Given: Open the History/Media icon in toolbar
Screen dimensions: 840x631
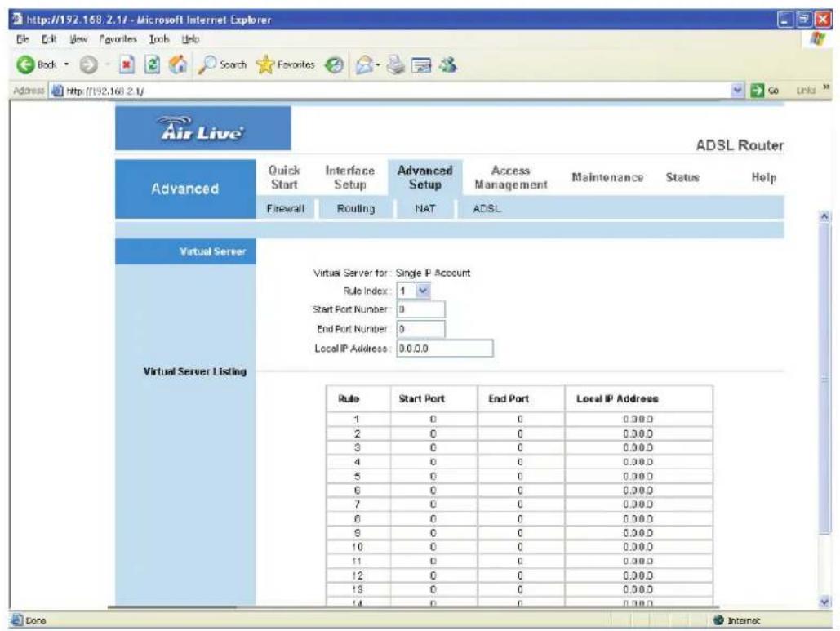Looking at the screenshot, I should click(335, 64).
